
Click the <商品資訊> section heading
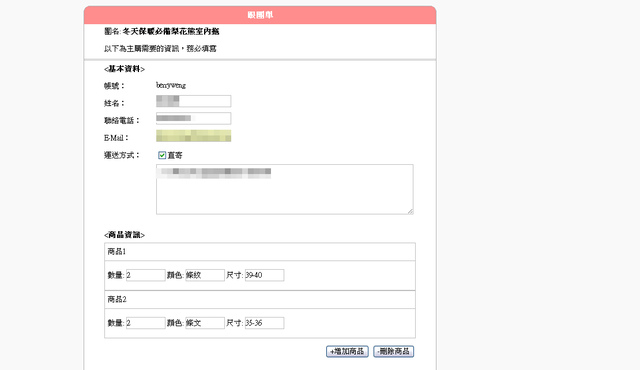point(124,235)
